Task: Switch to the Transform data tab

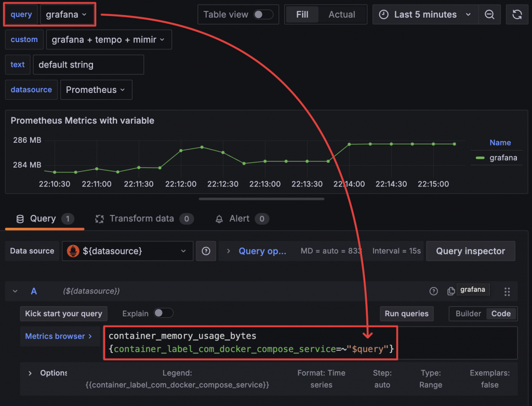Action: coord(144,219)
